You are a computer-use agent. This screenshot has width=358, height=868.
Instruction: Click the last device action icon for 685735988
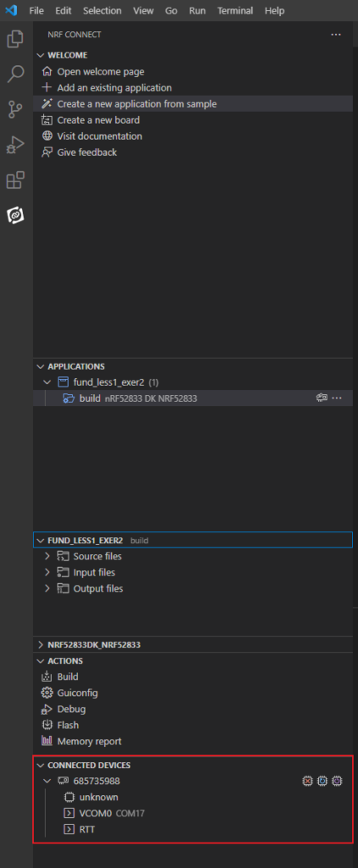337,781
